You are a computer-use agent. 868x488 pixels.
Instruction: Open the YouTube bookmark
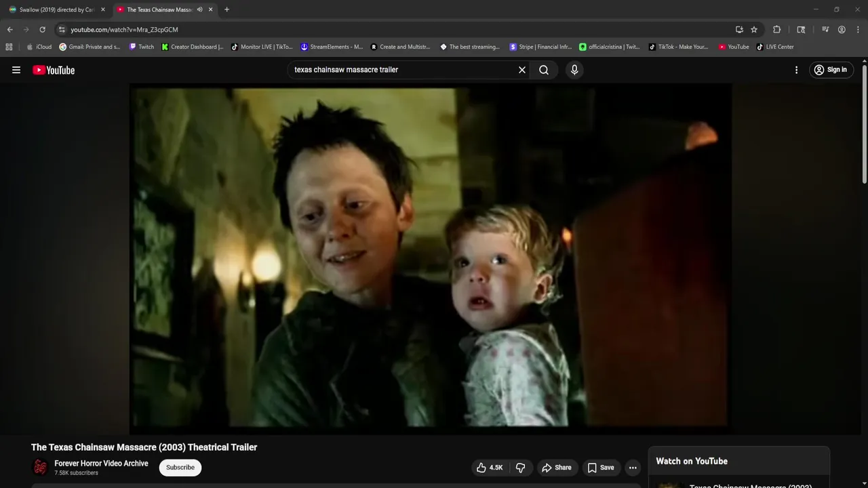pyautogui.click(x=734, y=47)
